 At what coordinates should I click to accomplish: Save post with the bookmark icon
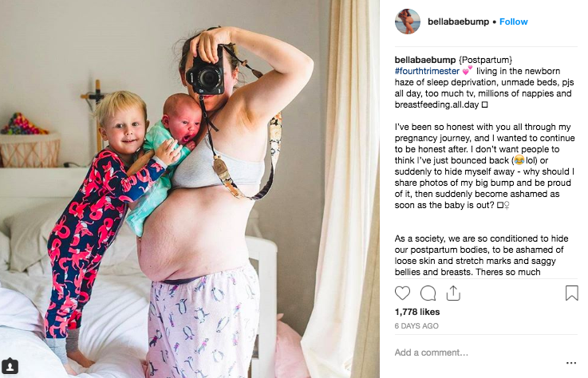571,293
